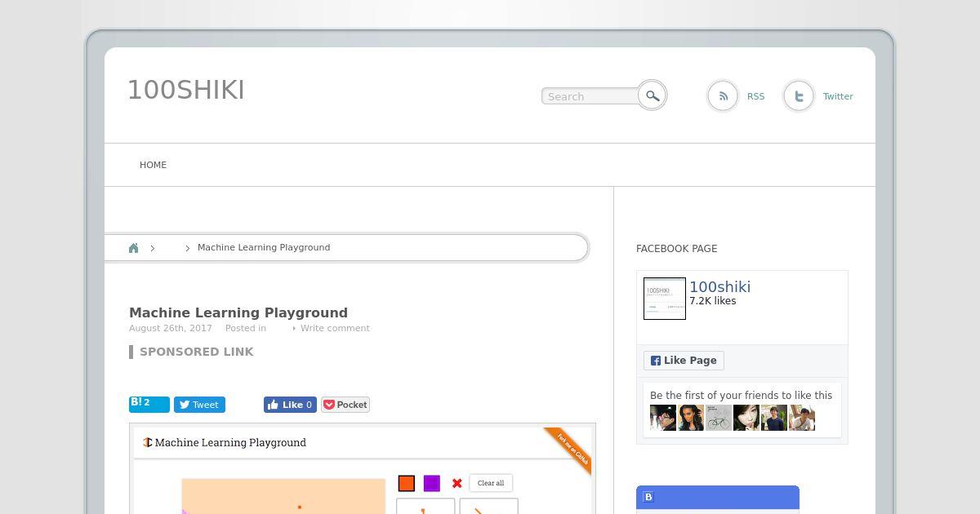Click the 100SHIKI site title
Image resolution: width=980 pixels, height=514 pixels.
pos(186,90)
